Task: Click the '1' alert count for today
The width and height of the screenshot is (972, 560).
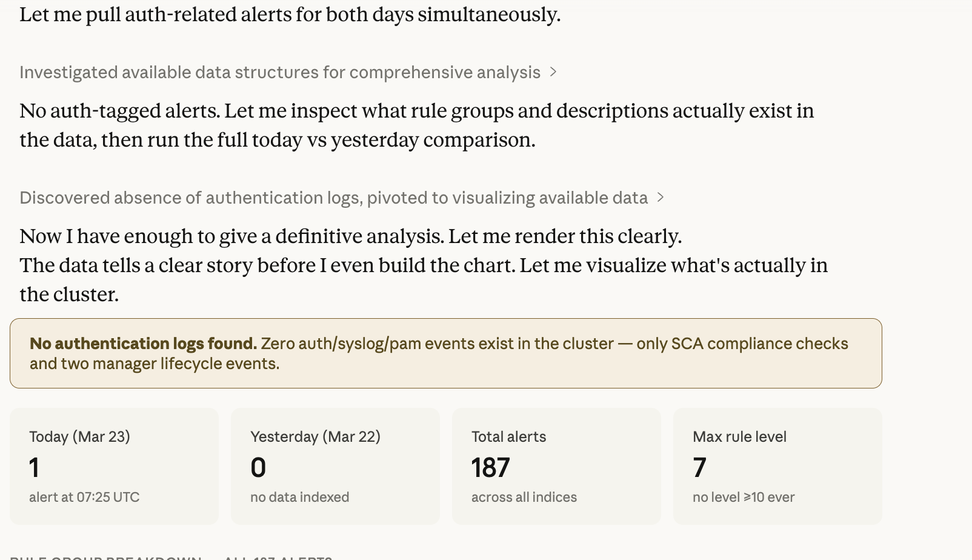Action: (35, 467)
